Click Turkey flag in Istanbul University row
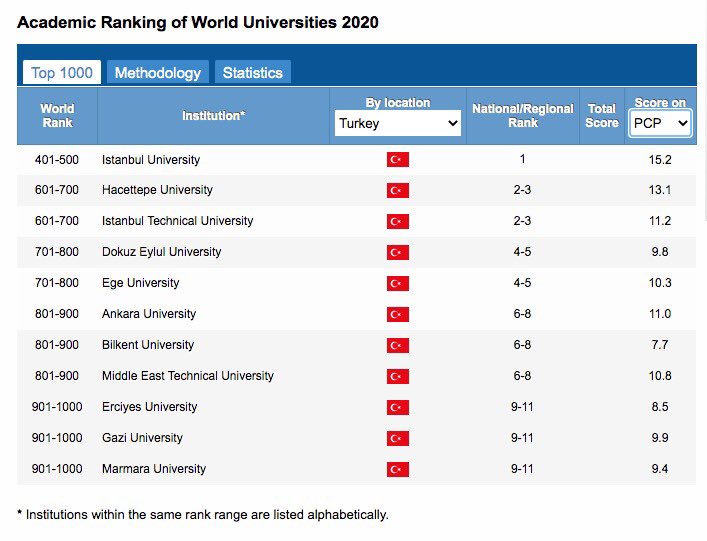The height and width of the screenshot is (541, 707). click(x=398, y=160)
